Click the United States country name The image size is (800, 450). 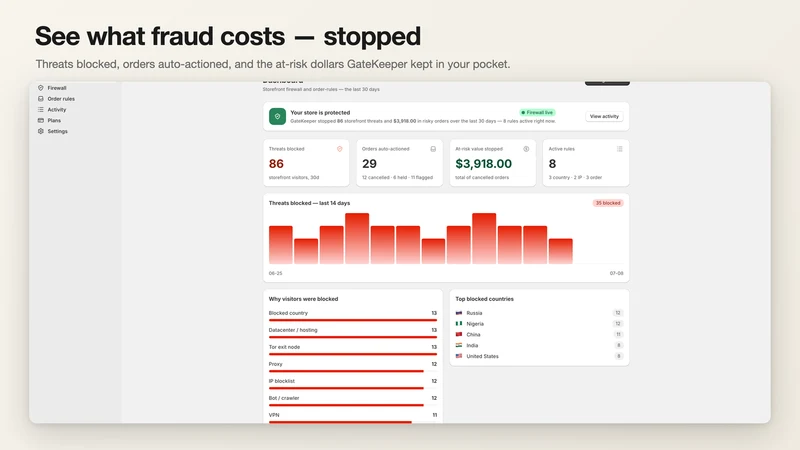pyautogui.click(x=482, y=356)
